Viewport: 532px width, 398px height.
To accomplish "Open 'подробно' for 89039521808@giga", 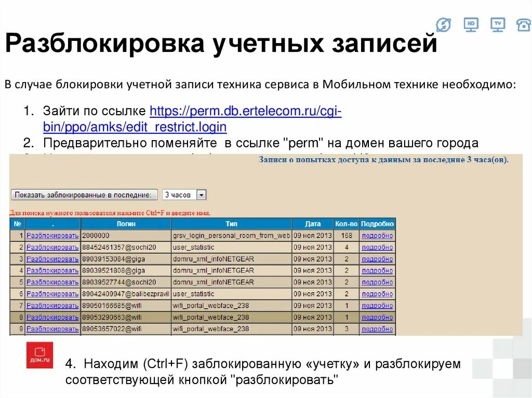I will [377, 270].
